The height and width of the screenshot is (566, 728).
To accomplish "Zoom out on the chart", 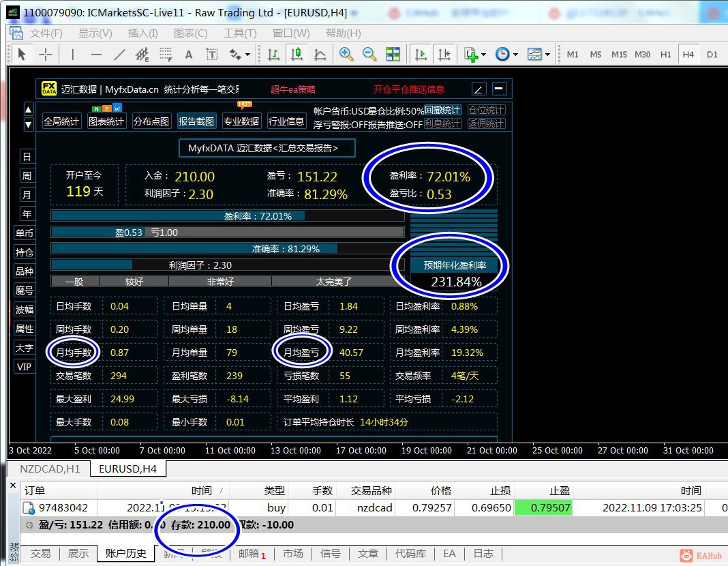I will point(369,55).
